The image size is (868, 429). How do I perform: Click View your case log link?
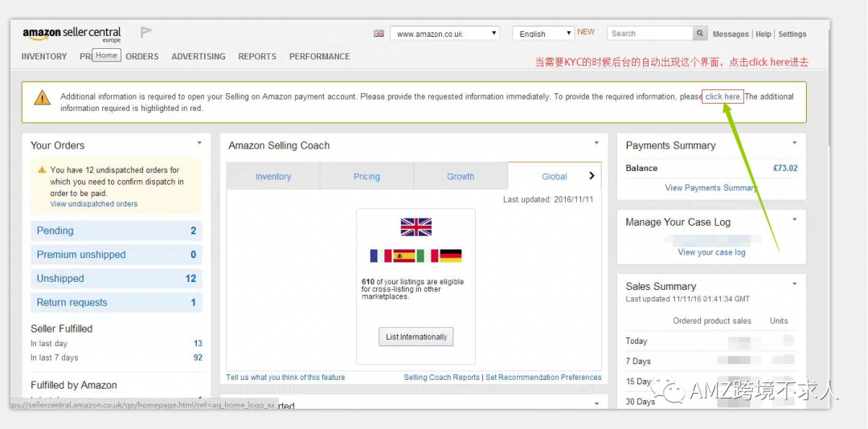click(x=711, y=252)
